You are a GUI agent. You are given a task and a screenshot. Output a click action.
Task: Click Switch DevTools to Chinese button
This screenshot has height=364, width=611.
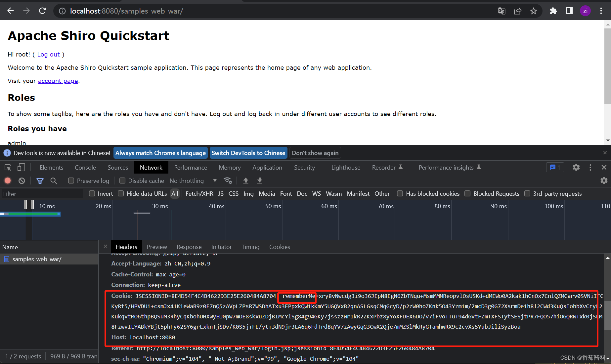[x=248, y=153]
